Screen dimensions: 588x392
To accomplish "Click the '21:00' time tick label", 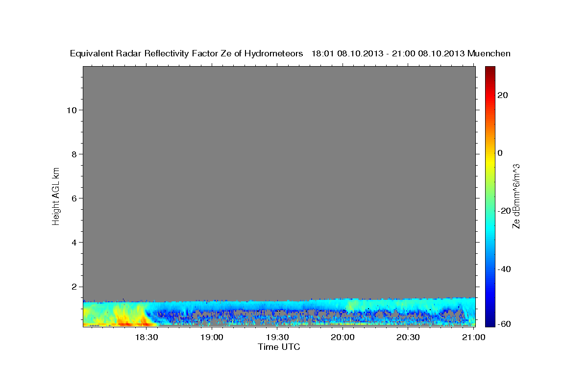I will pyautogui.click(x=474, y=338).
